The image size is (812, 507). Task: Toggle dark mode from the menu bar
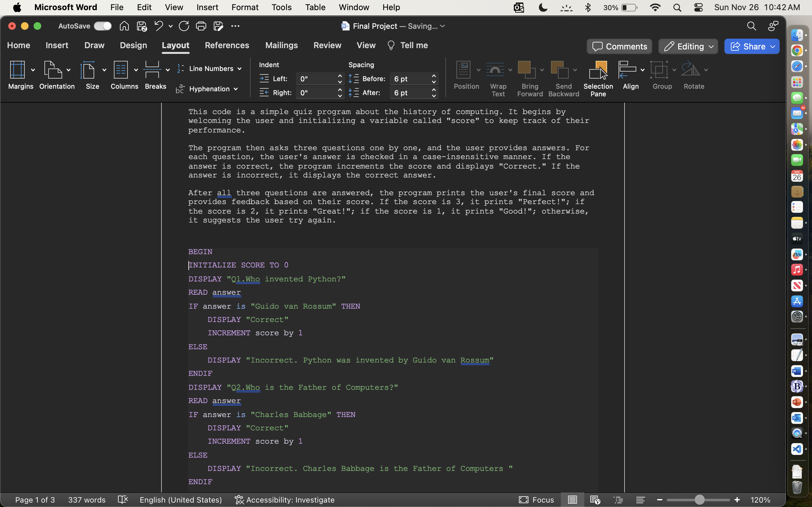(x=543, y=7)
